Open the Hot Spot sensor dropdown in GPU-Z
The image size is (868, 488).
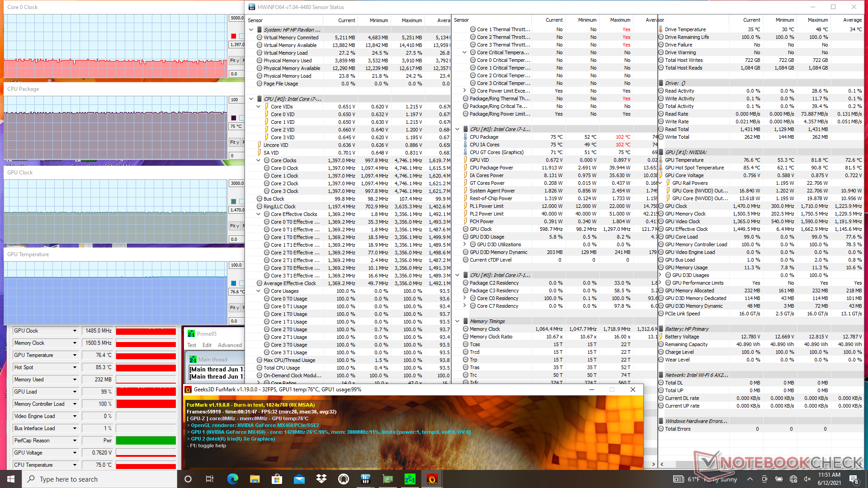coord(75,367)
